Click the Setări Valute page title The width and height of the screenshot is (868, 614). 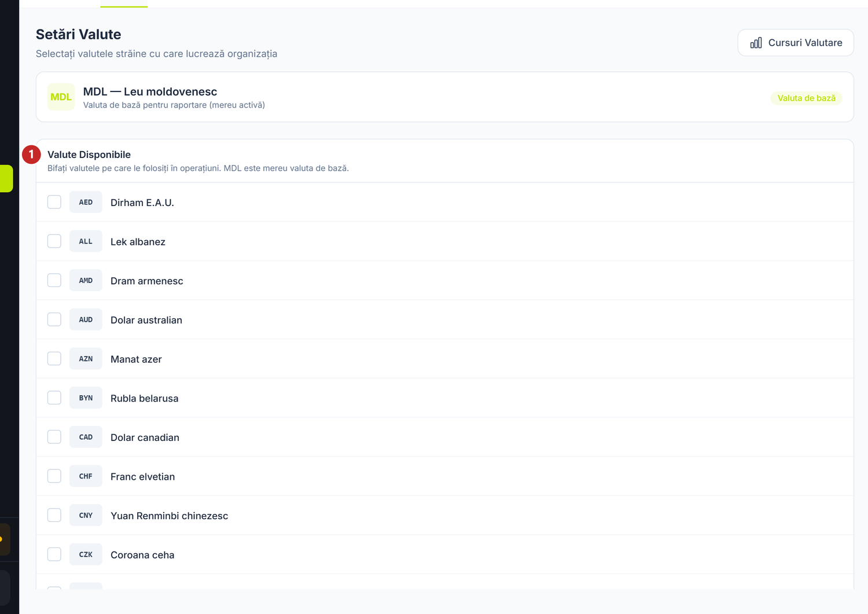click(78, 34)
